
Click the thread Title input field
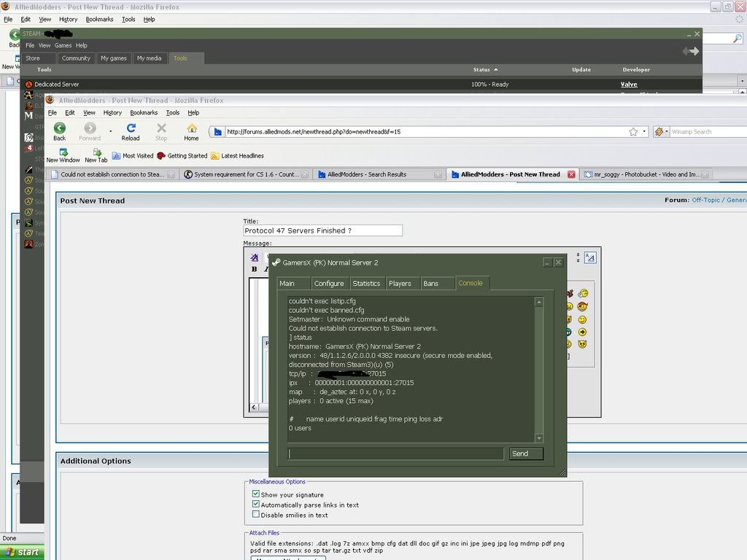323,230
